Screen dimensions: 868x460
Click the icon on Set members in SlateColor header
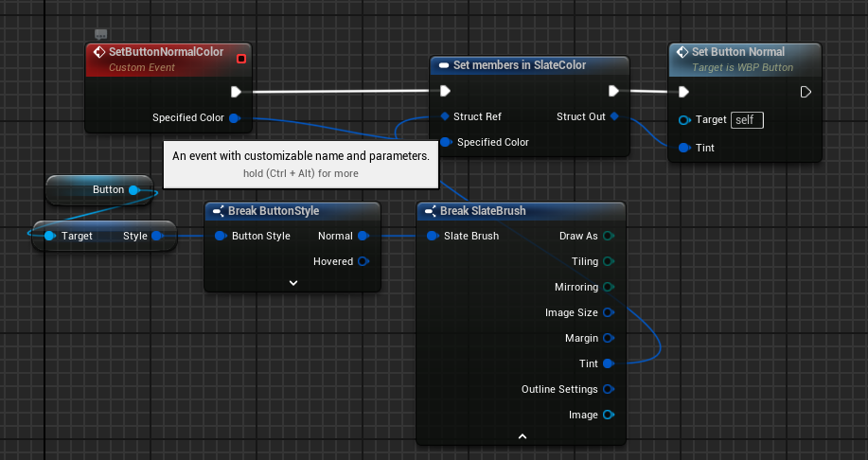pos(443,65)
